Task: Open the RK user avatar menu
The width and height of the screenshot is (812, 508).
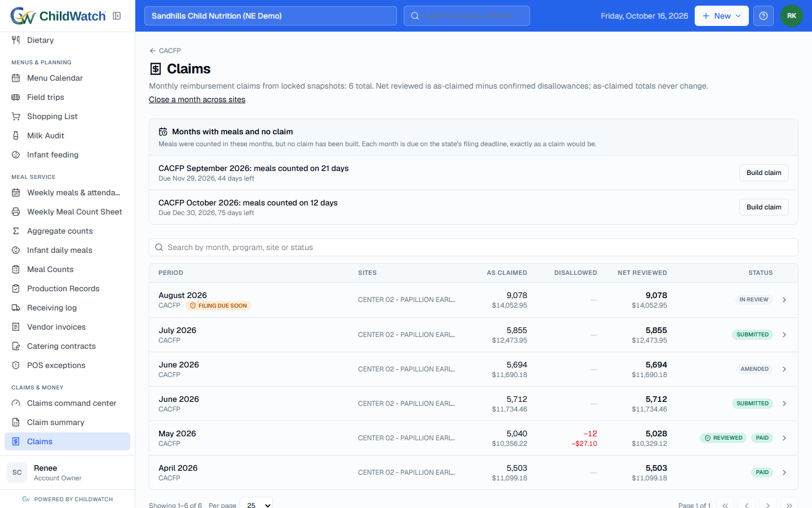Action: pyautogui.click(x=792, y=16)
